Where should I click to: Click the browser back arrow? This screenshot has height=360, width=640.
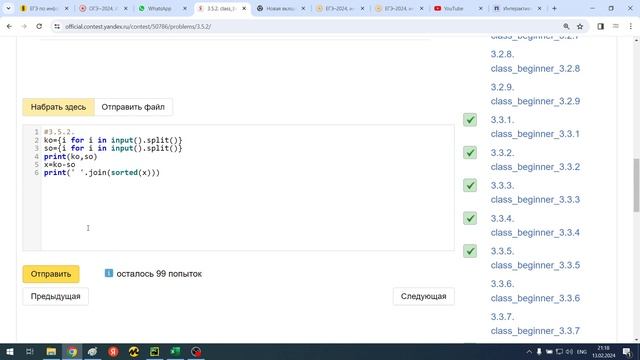point(9,26)
